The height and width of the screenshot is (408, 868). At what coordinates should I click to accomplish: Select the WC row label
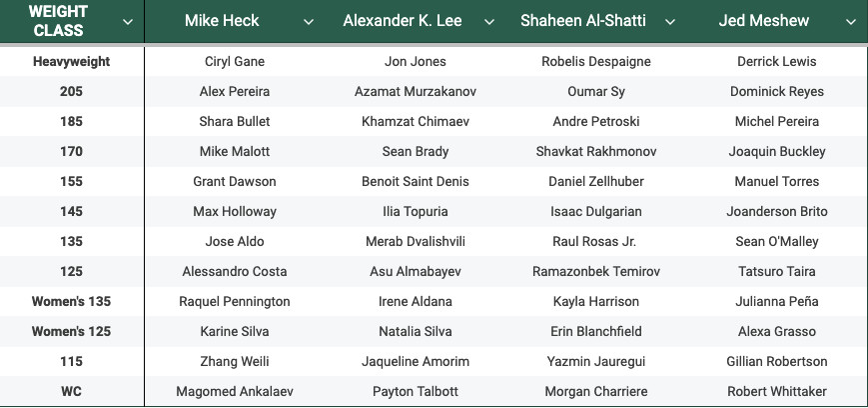tap(71, 391)
